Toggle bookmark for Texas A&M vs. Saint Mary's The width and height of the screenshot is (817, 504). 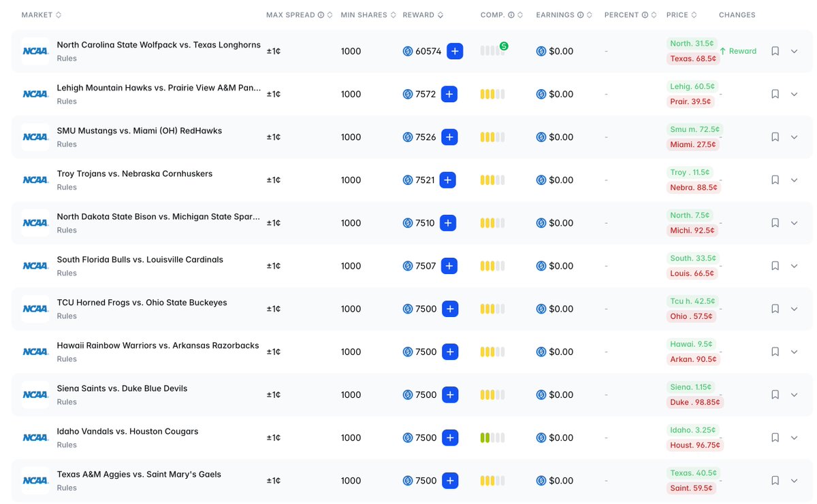[775, 481]
